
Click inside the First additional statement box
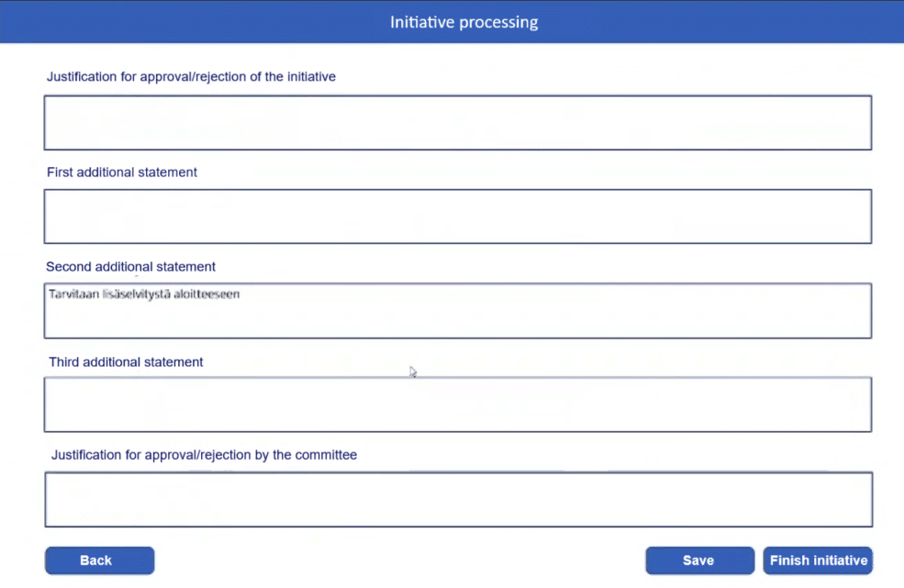click(x=458, y=216)
